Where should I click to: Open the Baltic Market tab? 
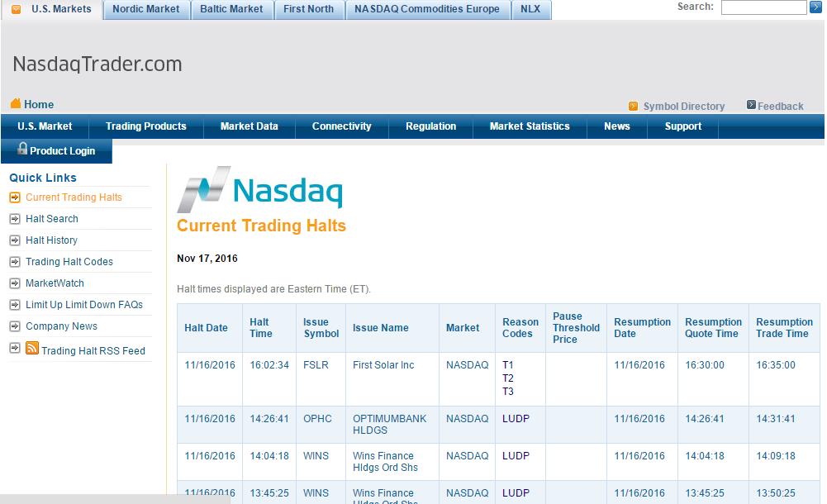231,9
